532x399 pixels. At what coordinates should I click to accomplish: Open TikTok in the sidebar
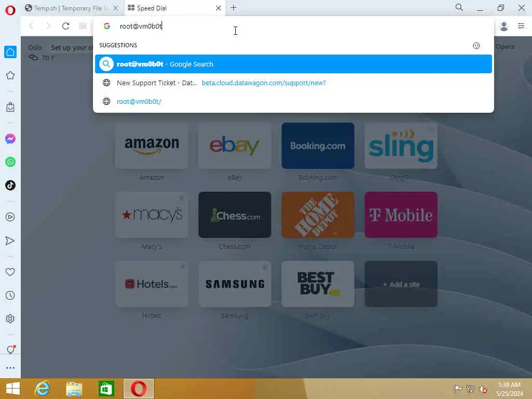(x=10, y=185)
